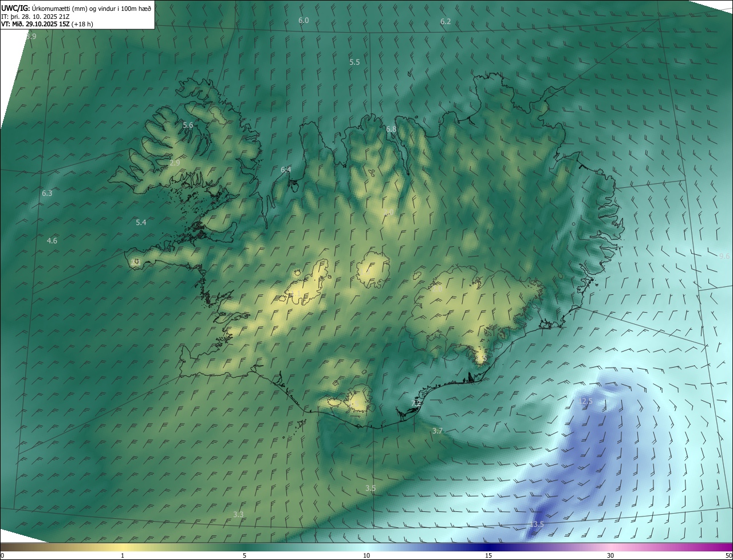Click the 5 tick on the color scale
733x560 pixels.
(245, 555)
